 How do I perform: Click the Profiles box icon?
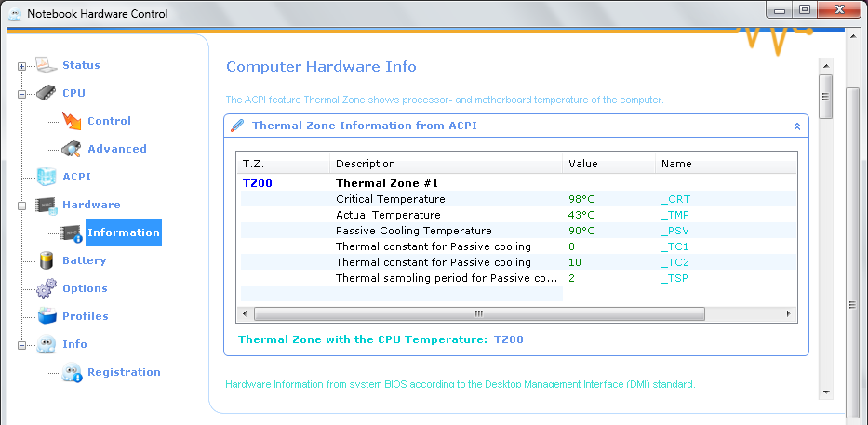click(x=47, y=316)
